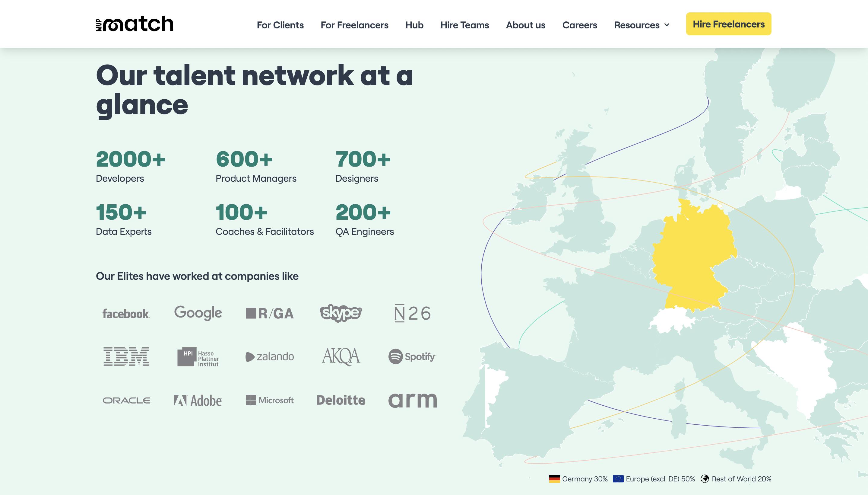Click the arm logo

point(412,400)
